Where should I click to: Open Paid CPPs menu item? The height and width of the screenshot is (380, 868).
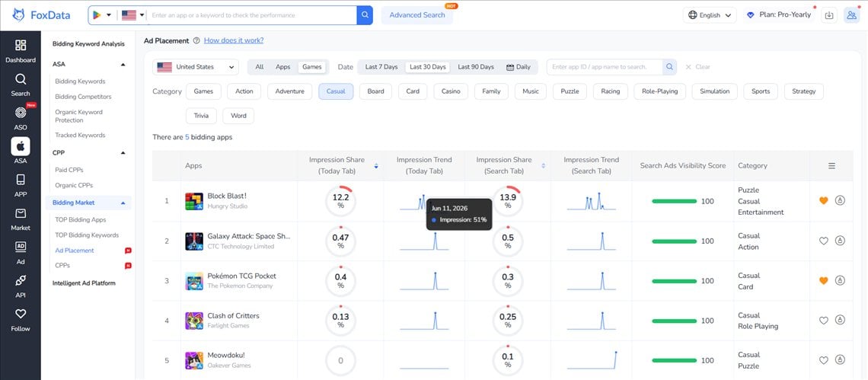[69, 170]
